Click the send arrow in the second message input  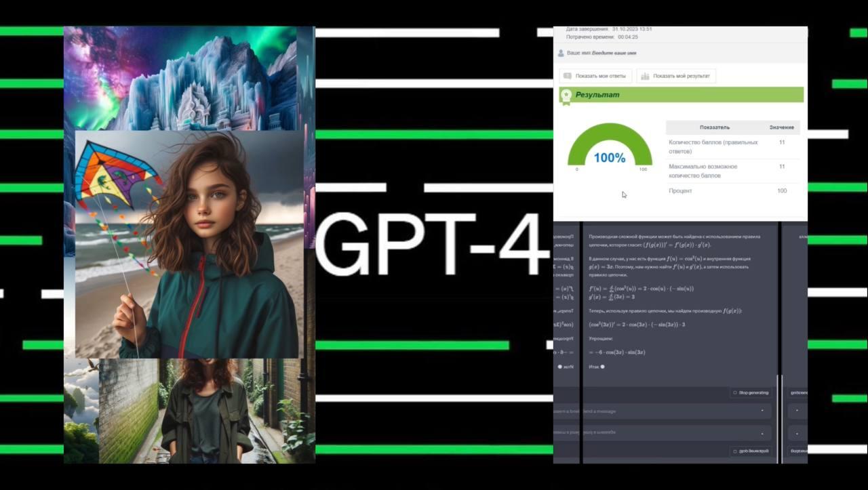point(762,433)
